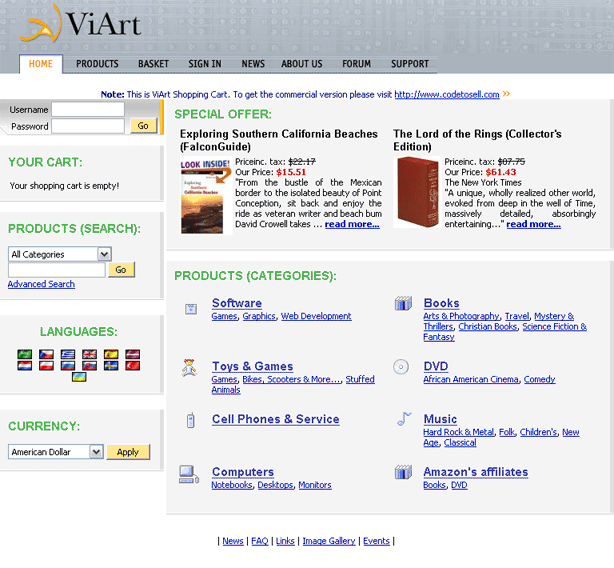
Task: Open the PRODUCTS tab
Action: pos(97,64)
